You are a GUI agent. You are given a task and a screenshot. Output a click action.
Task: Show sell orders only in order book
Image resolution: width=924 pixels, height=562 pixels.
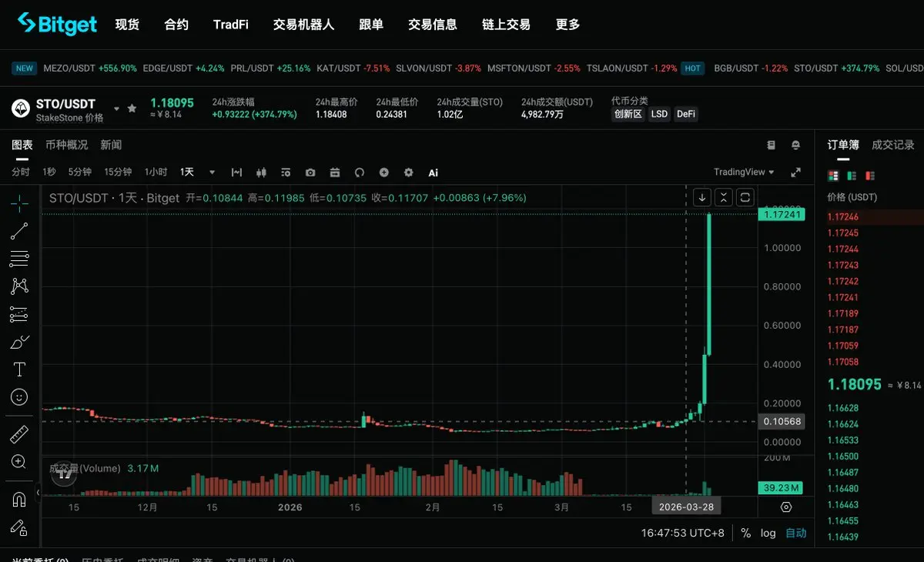coord(870,176)
